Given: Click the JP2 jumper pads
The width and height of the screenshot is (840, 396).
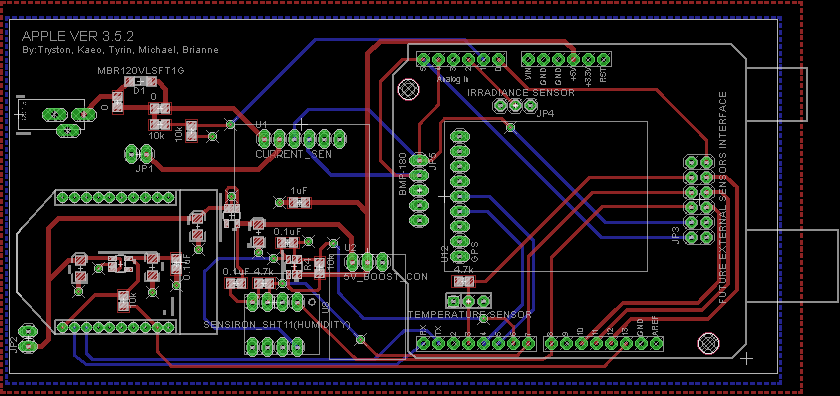Looking at the screenshot, I should 27,339.
